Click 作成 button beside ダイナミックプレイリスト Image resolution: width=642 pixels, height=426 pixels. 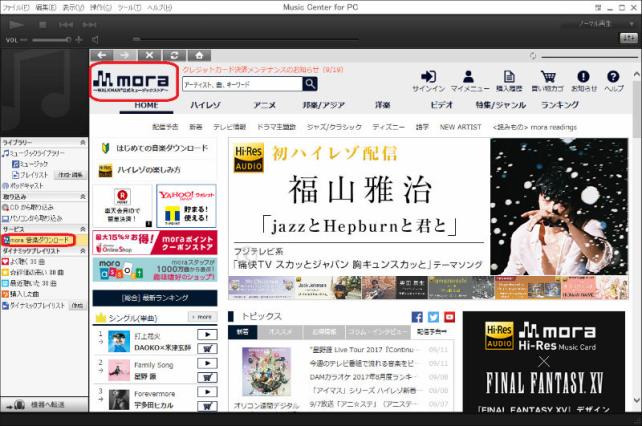tap(77, 306)
